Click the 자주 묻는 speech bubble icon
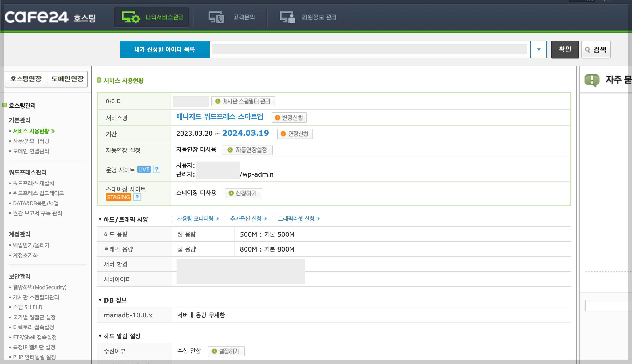The height and width of the screenshot is (364, 632). (592, 80)
